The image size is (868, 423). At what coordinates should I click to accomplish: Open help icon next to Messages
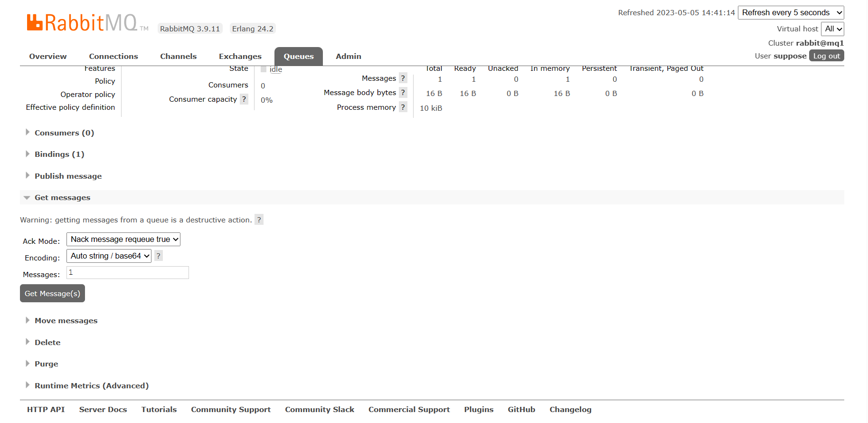click(403, 78)
